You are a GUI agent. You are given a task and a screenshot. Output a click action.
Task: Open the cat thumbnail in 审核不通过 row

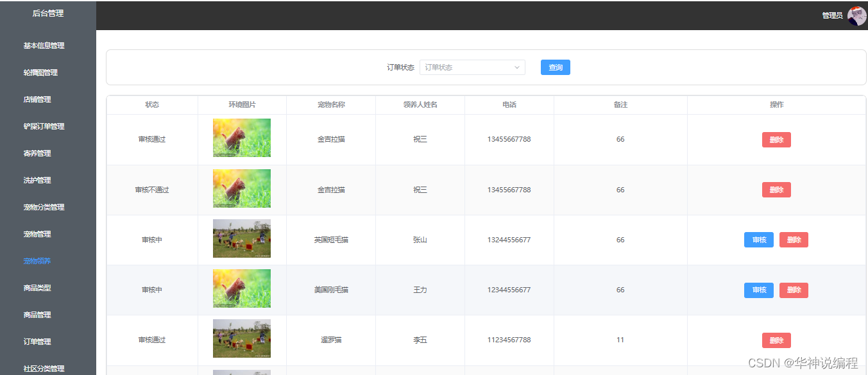click(242, 188)
